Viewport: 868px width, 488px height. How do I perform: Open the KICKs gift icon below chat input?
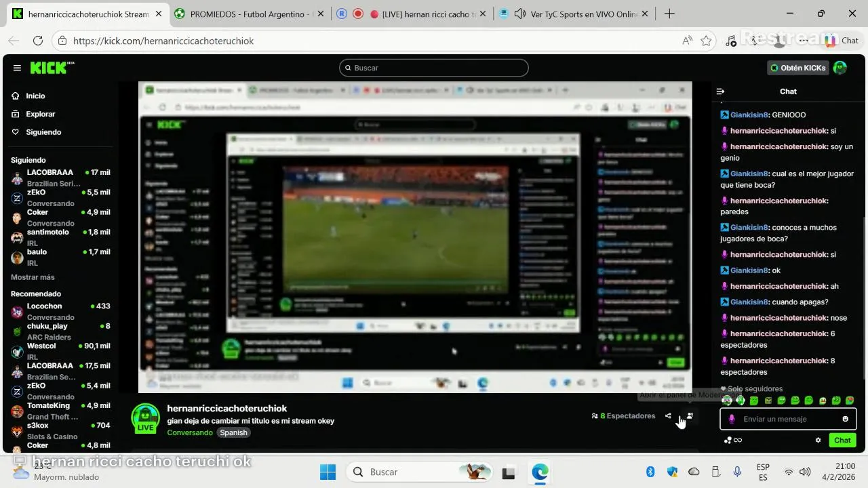[732, 440]
